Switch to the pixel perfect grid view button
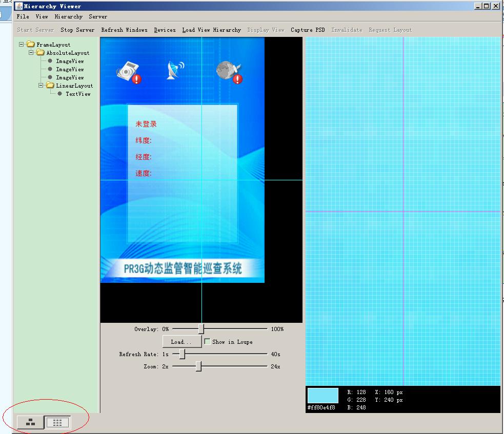Viewport: 504px width, 434px height. [57, 422]
